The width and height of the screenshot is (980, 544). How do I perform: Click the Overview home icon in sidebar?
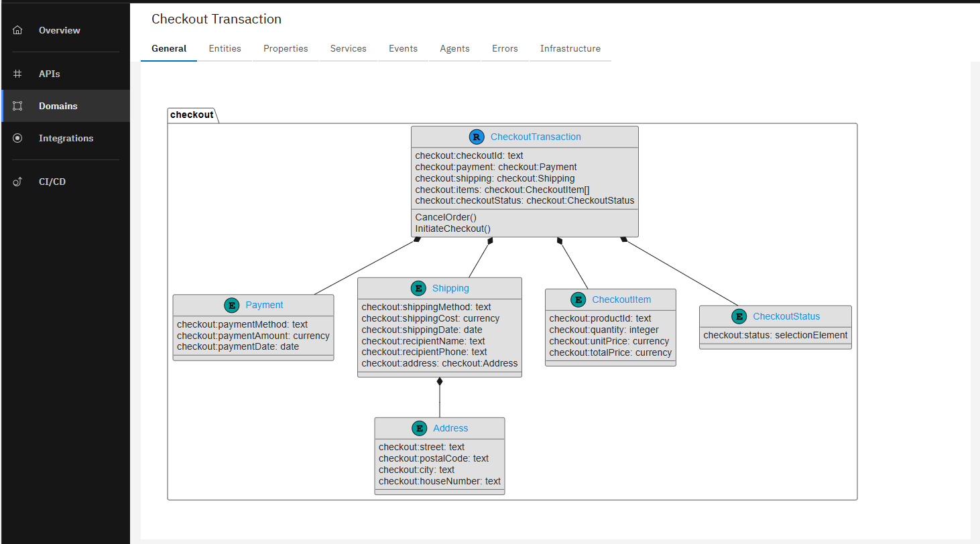tap(17, 30)
